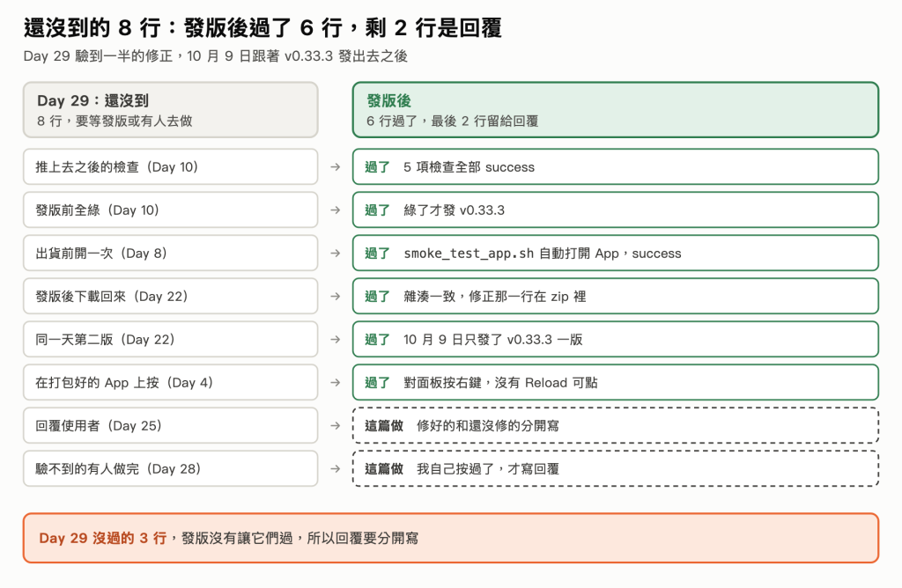Choose the result "對面板按右鍵，沒有 Reload 可點"
The width and height of the screenshot is (902, 588).
pyautogui.click(x=616, y=382)
